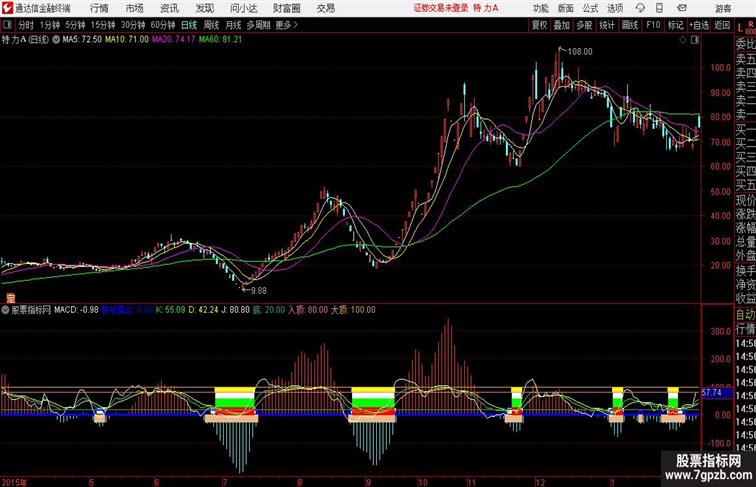The height and width of the screenshot is (487, 756).
Task: Click the MA60: 81.21 indicator value
Action: coord(220,40)
